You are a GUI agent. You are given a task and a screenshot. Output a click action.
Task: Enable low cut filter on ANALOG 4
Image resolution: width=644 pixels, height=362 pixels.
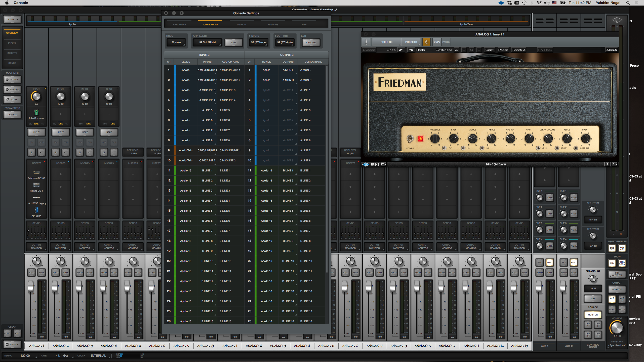[114, 152]
